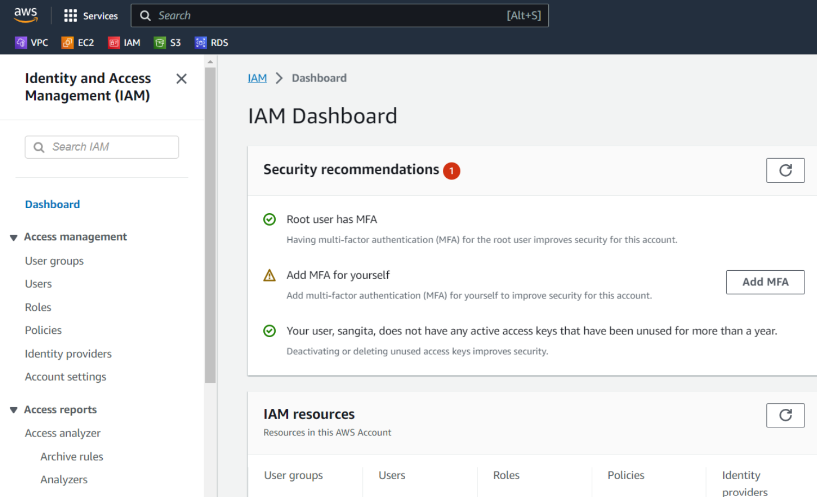Click the top AWS Search field
Screen dimensions: 817x504
coord(339,15)
